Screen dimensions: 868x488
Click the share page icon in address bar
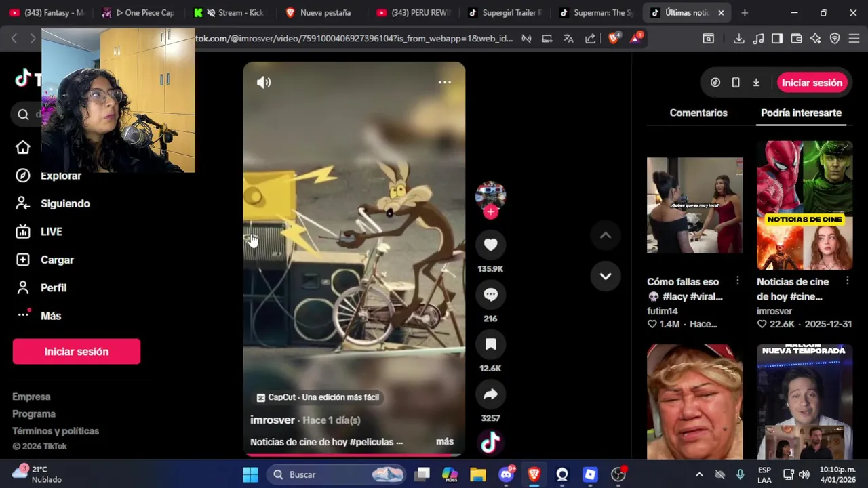(x=590, y=39)
